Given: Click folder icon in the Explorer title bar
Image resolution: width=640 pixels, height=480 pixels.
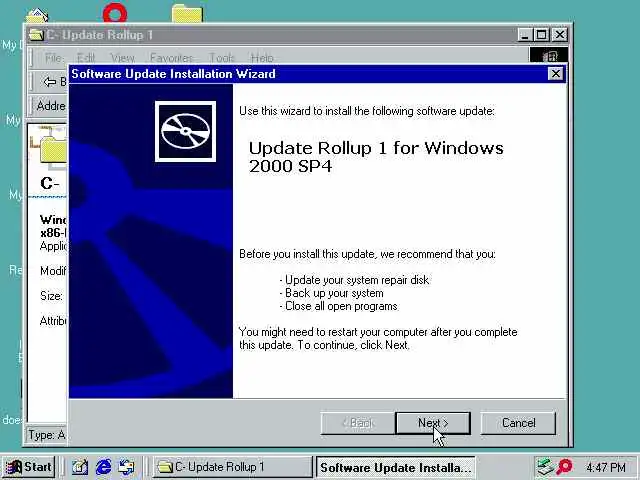Looking at the screenshot, I should [36, 35].
